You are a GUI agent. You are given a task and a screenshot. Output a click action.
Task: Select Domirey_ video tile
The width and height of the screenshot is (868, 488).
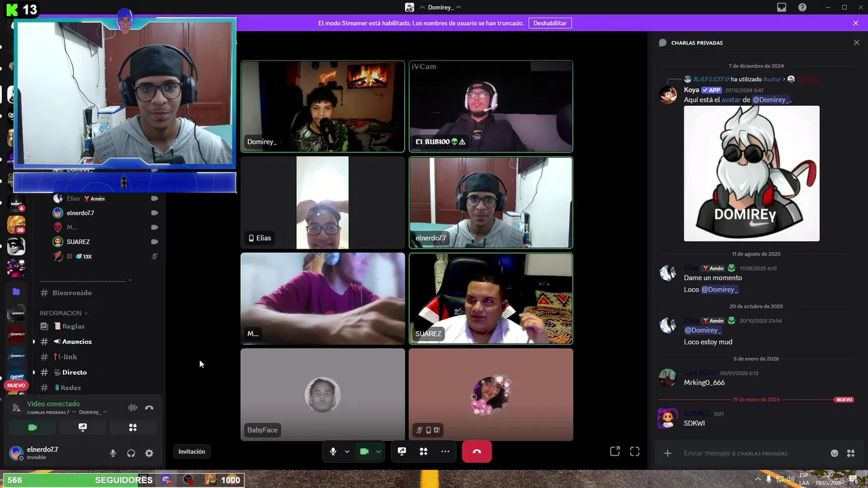[x=323, y=106]
